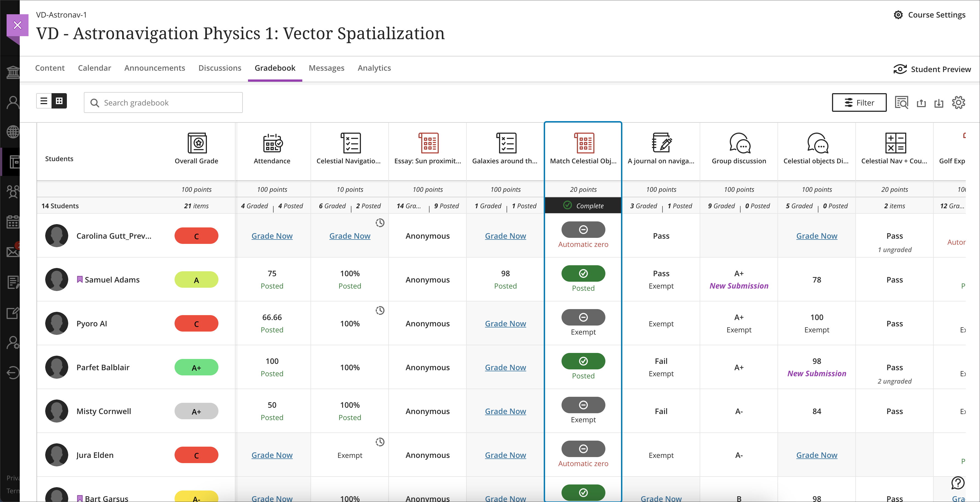This screenshot has height=502, width=980.
Task: Switch to grid view toggle
Action: (59, 101)
